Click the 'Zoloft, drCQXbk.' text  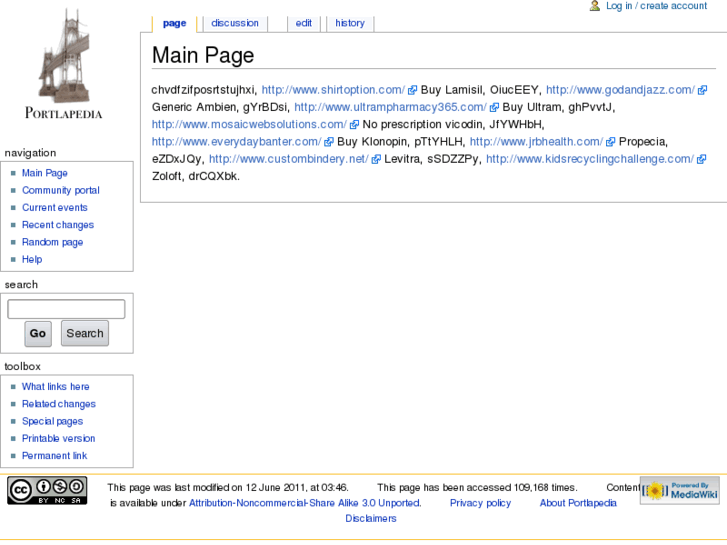click(196, 176)
